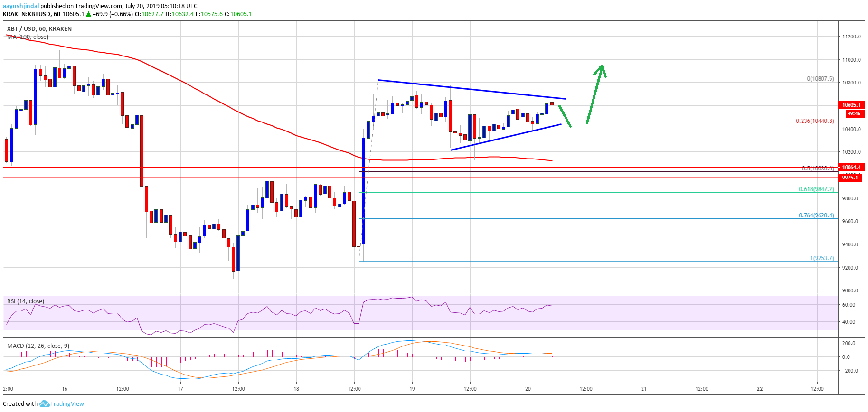Click the close value C:10605.1 in header
This screenshot has width=868, height=412.
(x=238, y=14)
